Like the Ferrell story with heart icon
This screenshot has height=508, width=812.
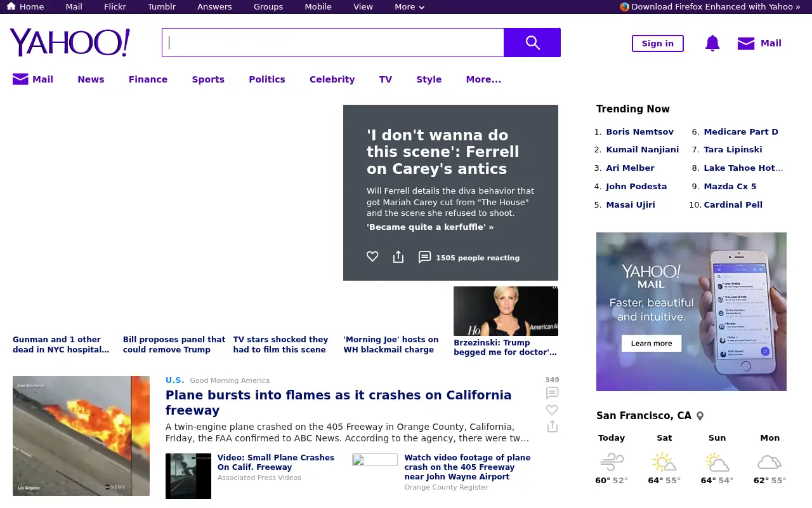[x=372, y=257]
